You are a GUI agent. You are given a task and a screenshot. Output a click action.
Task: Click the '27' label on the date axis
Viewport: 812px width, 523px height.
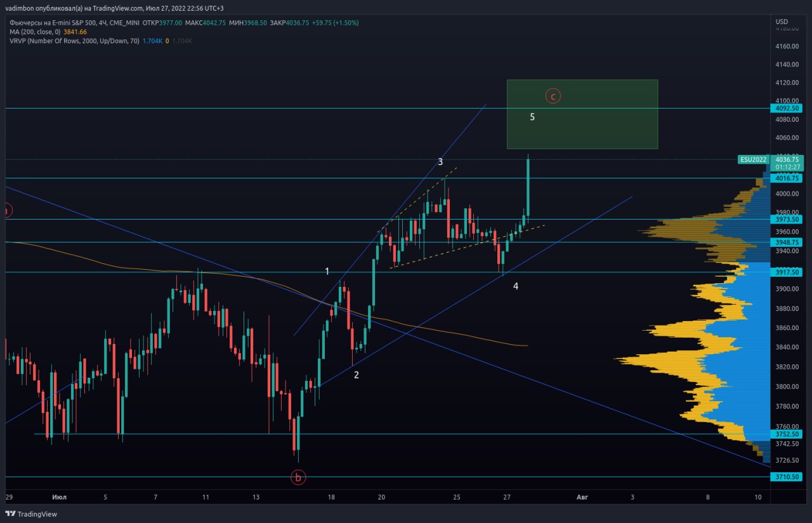pos(507,497)
